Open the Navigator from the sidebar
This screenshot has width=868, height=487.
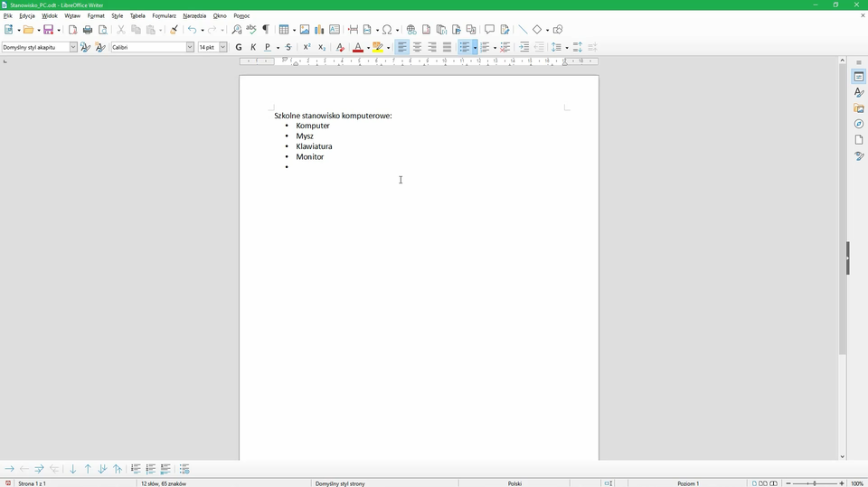click(x=859, y=124)
